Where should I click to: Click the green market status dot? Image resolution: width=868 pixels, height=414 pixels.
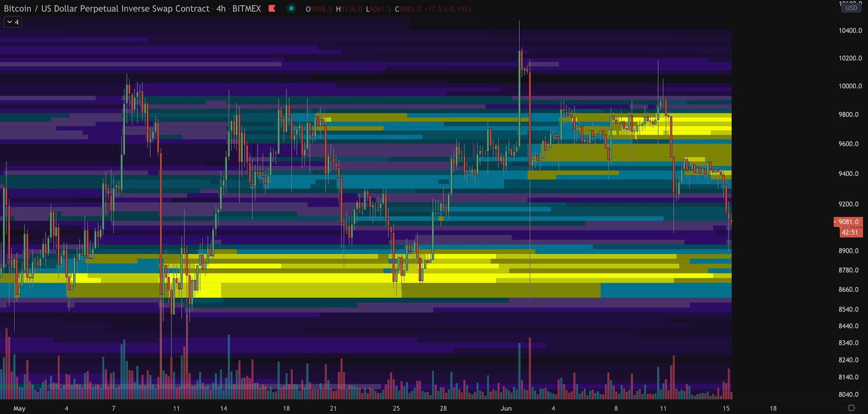[x=291, y=9]
